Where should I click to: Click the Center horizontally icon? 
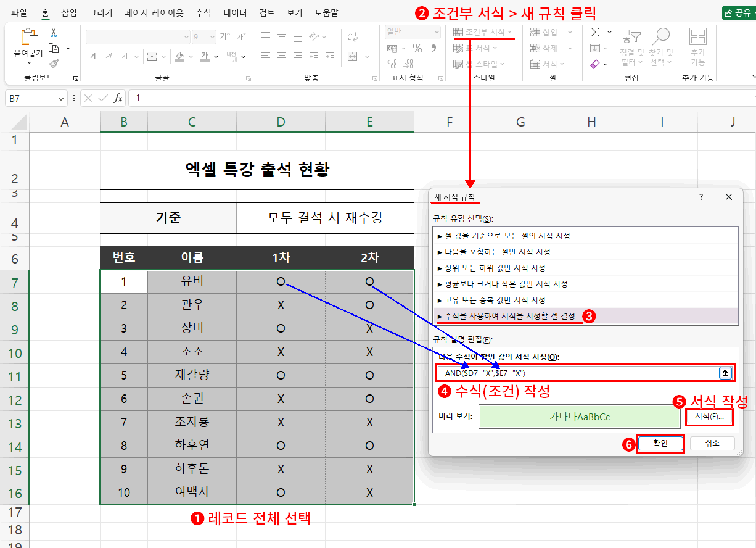tap(282, 56)
